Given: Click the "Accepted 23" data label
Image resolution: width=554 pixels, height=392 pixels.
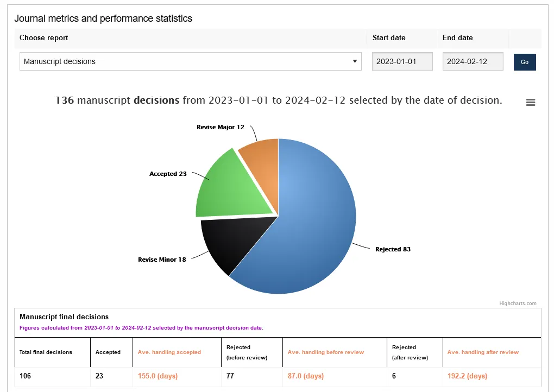Looking at the screenshot, I should point(168,174).
